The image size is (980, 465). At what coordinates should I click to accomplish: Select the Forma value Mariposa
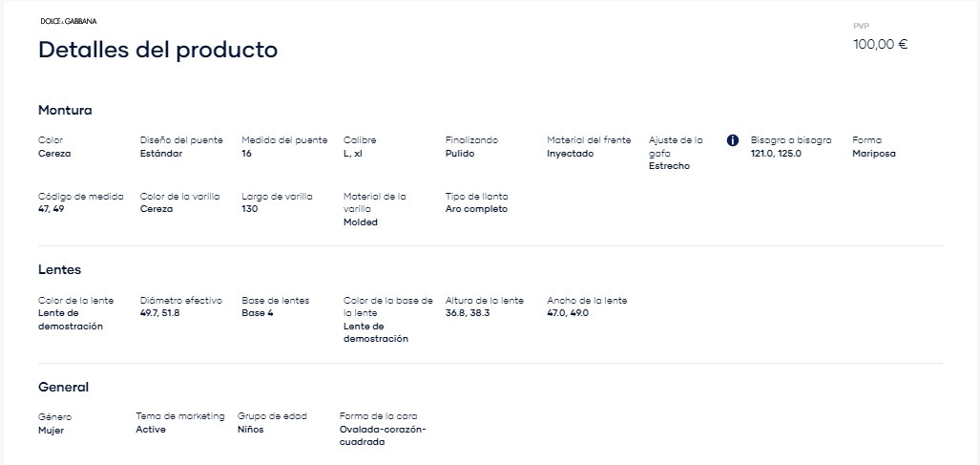[874, 154]
